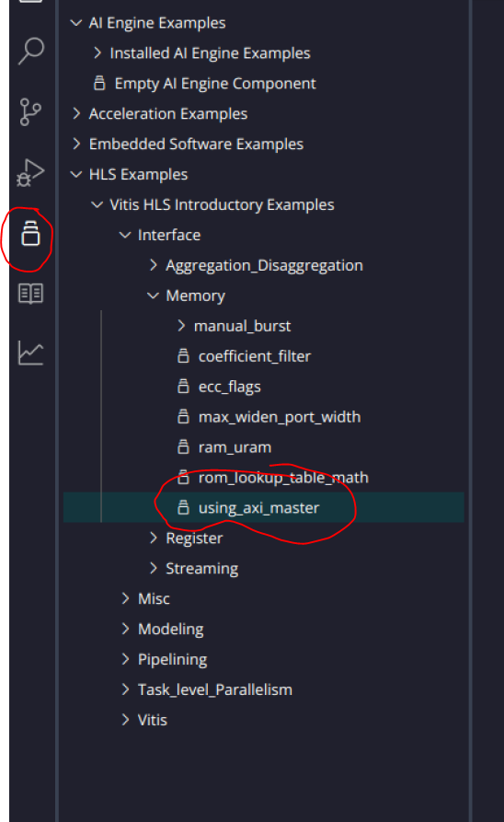Click the Empty AI Engine Component icon
This screenshot has height=822, width=504.
pos(99,83)
